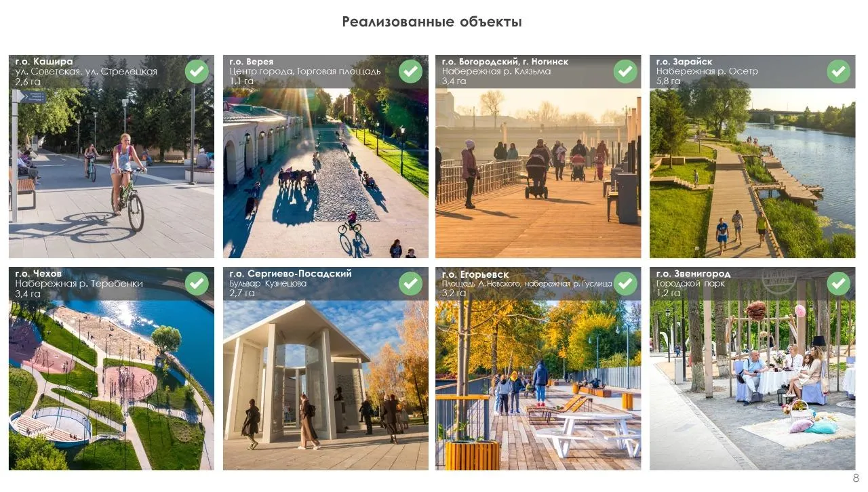Click the checkmark on Богородский, Ногинск card
This screenshot has height=492, width=868.
625,71
